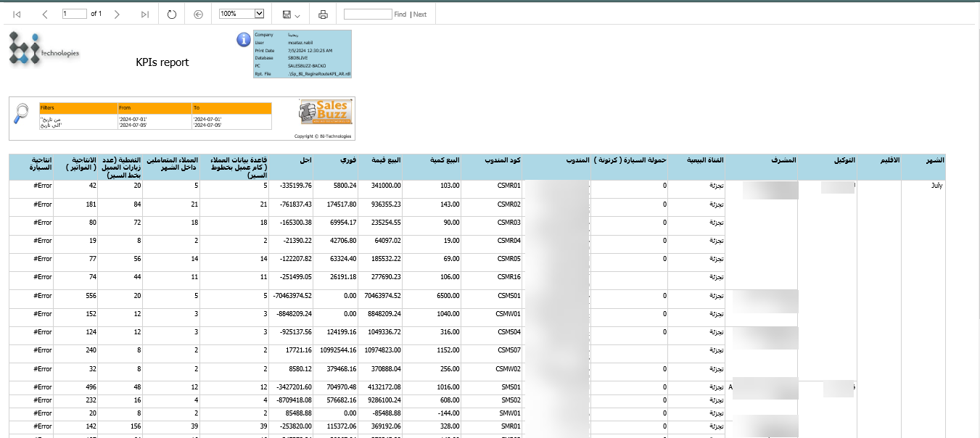Click the BI Technologies logo
Screen dimensions: 980x438
[x=44, y=49]
